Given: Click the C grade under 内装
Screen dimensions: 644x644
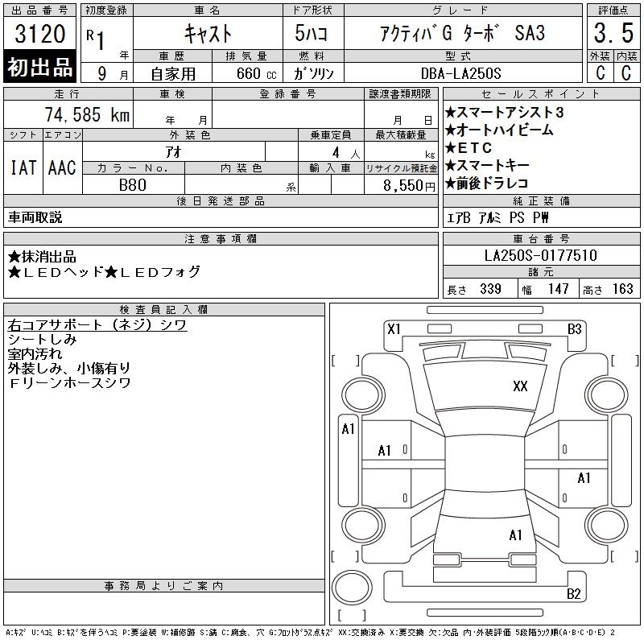Looking at the screenshot, I should [x=626, y=72].
